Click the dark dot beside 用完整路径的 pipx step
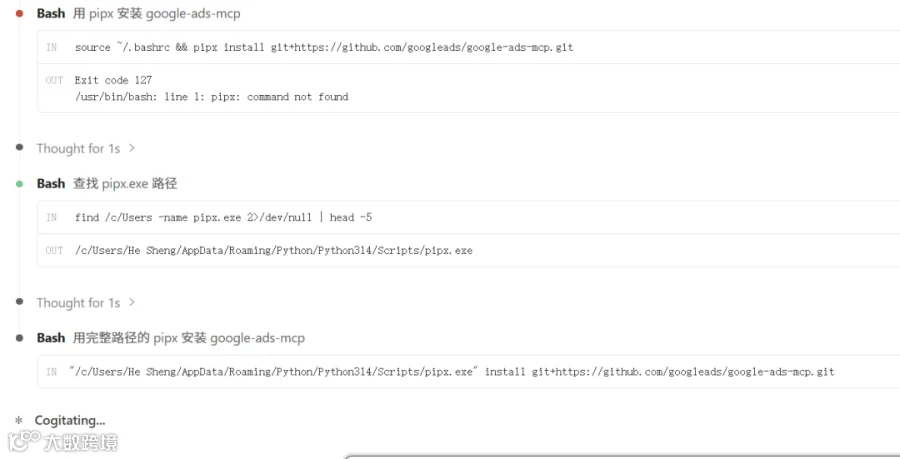 (20, 338)
